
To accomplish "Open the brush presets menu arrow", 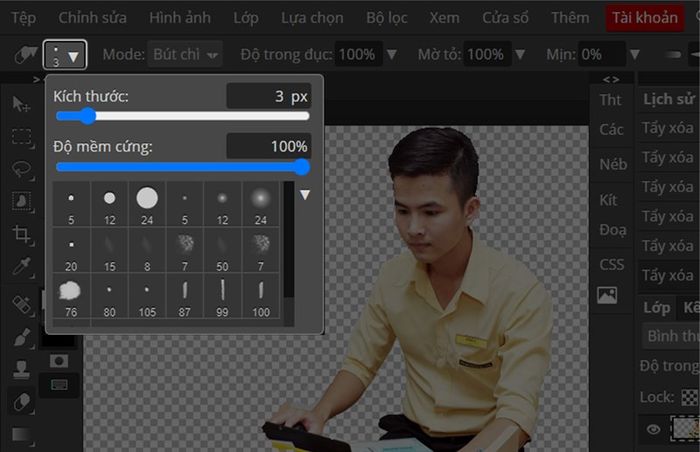I will 305,195.
